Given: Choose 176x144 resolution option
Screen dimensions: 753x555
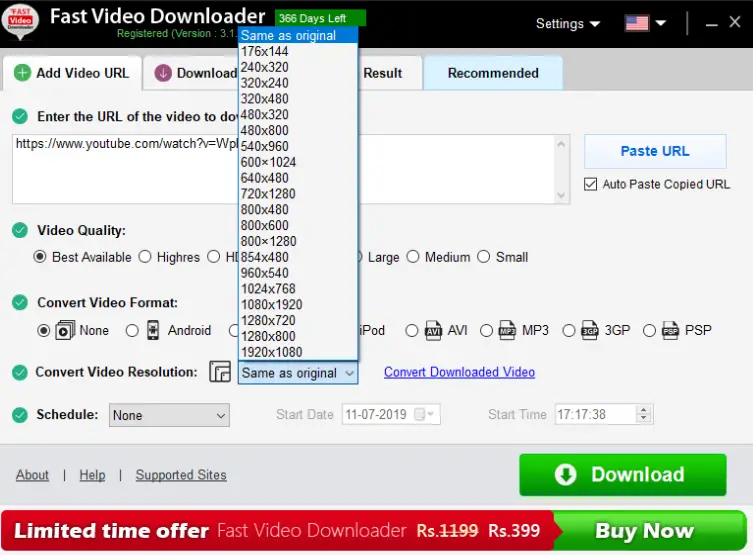Looking at the screenshot, I should (298, 51).
